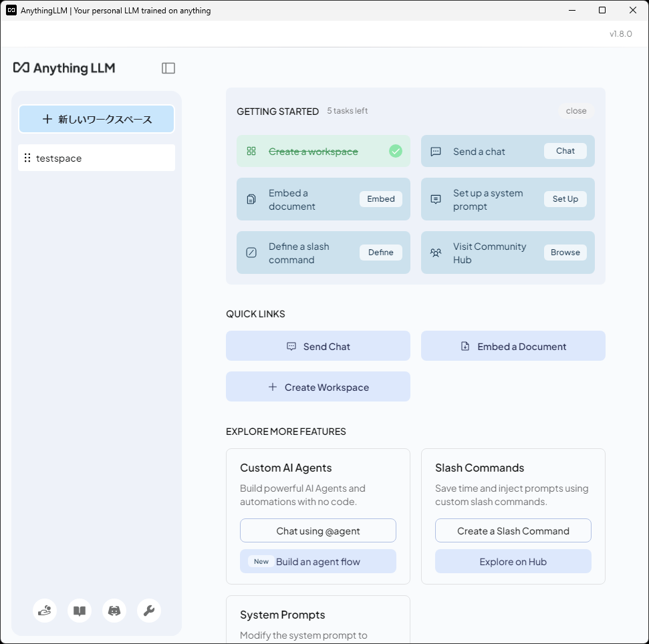Grab the testspace drag handle dots

pos(27,158)
